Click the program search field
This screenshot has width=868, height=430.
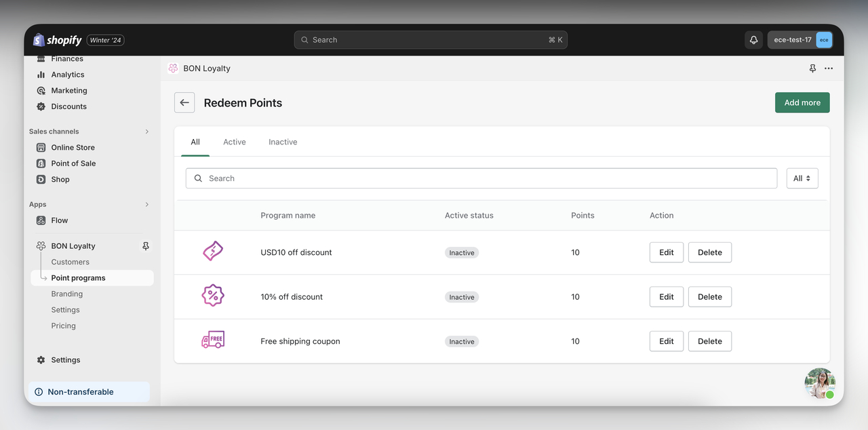pyautogui.click(x=481, y=178)
